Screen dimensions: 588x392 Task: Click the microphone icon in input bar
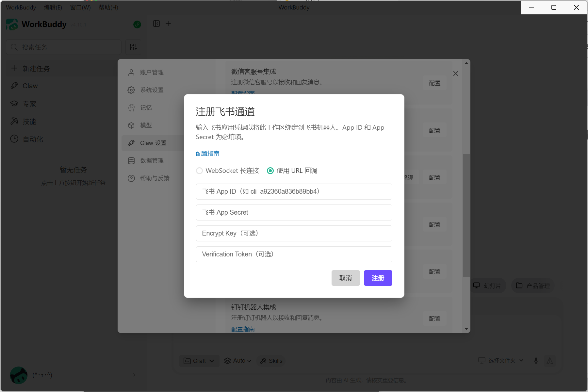[536, 361]
